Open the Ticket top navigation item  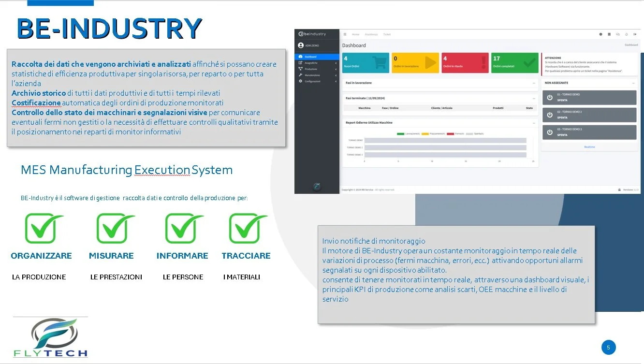click(x=387, y=34)
